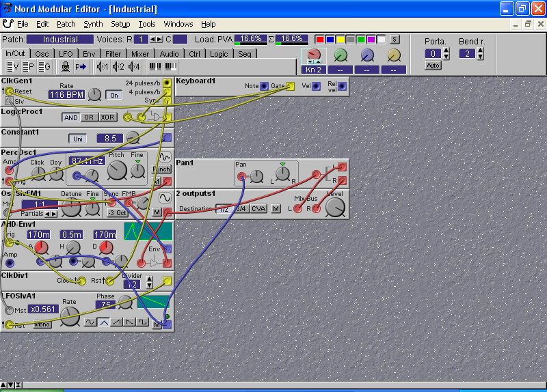The height and width of the screenshot is (392, 547).
Task: Switch to the Filter module tab
Action: coord(114,54)
